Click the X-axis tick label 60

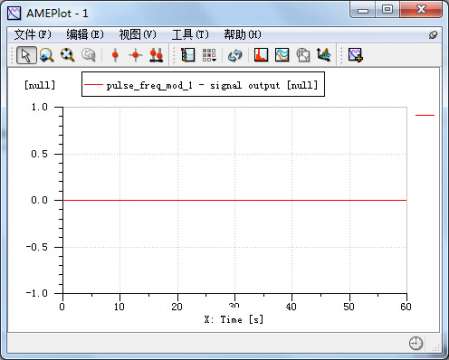coord(406,306)
